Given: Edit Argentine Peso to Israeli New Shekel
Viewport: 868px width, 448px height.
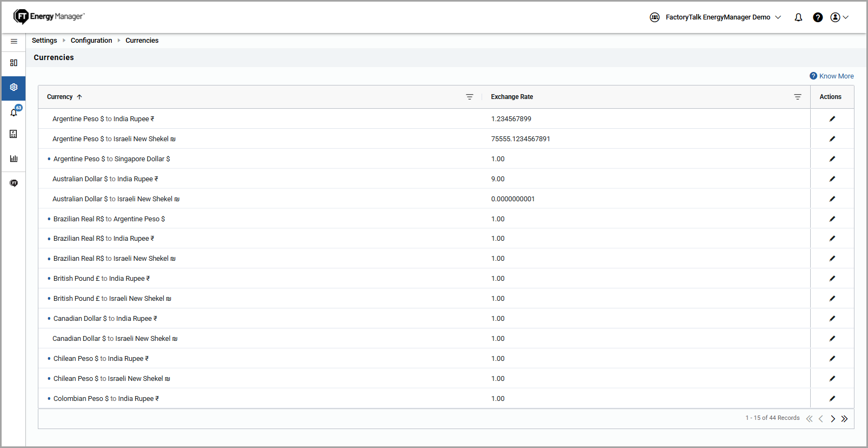Looking at the screenshot, I should pos(832,139).
